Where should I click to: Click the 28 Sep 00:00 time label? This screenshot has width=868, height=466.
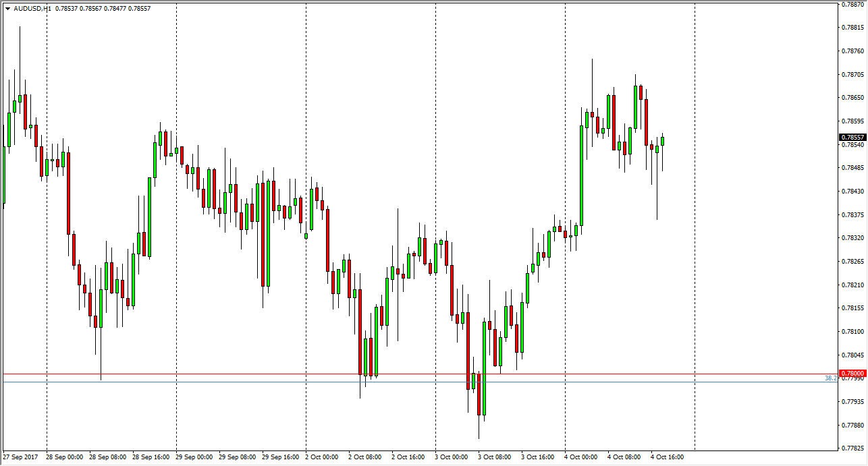[x=66, y=457]
